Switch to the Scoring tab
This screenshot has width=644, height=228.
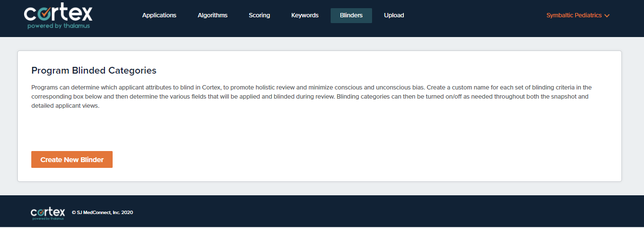tap(259, 15)
